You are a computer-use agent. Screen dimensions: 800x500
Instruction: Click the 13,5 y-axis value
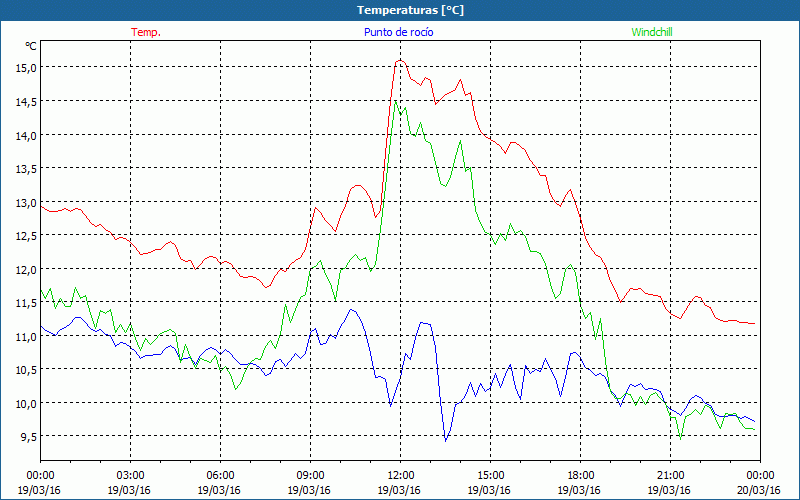[27, 169]
